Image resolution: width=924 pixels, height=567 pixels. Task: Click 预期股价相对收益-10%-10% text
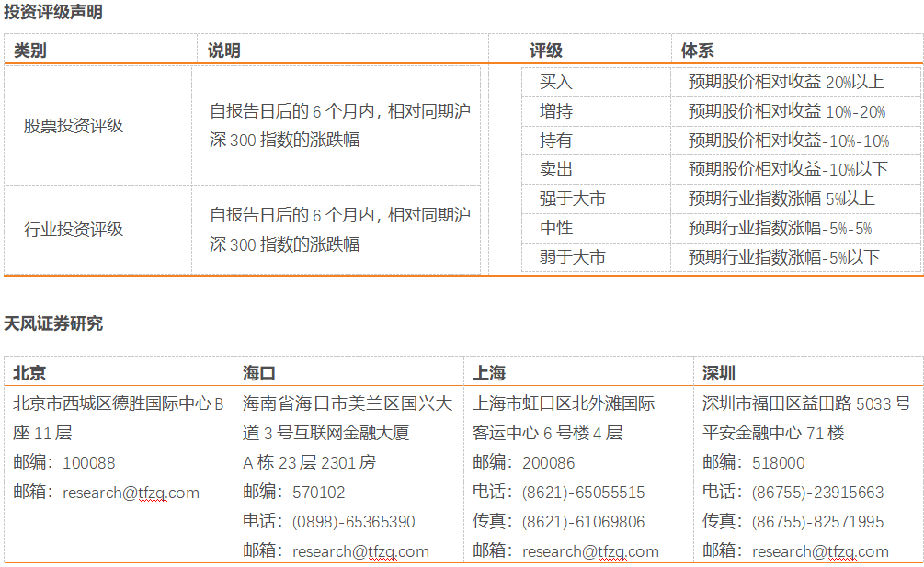789,141
